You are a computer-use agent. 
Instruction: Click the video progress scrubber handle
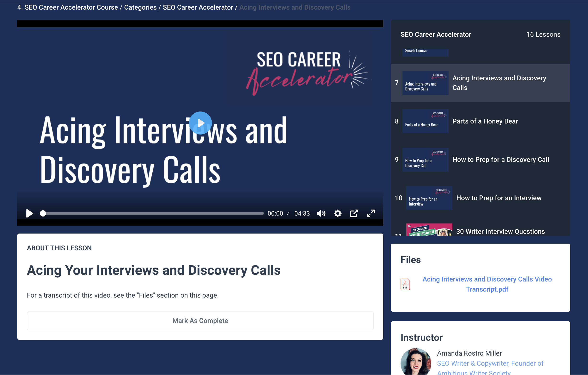point(43,213)
